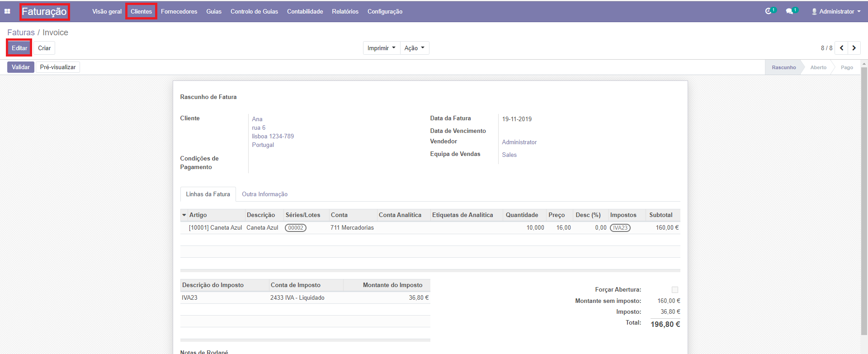Click the Faturas breadcrumb link
This screenshot has width=868, height=354.
click(x=21, y=33)
